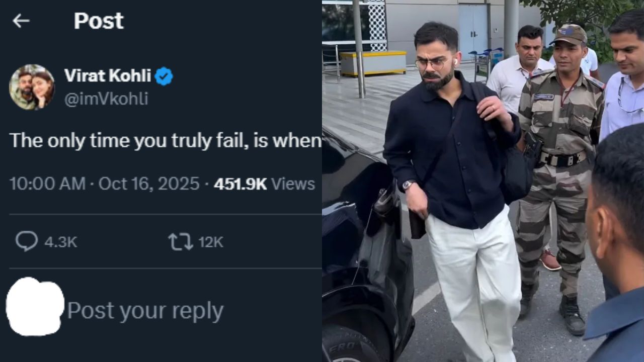Click the 10:00 AM timestamp
Image resolution: width=644 pixels, height=362 pixels.
[47, 184]
